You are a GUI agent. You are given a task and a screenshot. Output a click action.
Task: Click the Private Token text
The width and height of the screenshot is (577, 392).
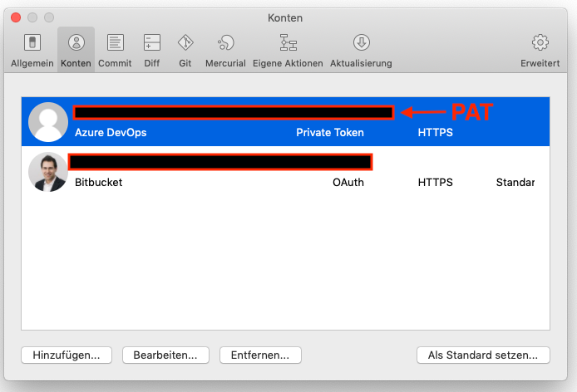(x=330, y=132)
